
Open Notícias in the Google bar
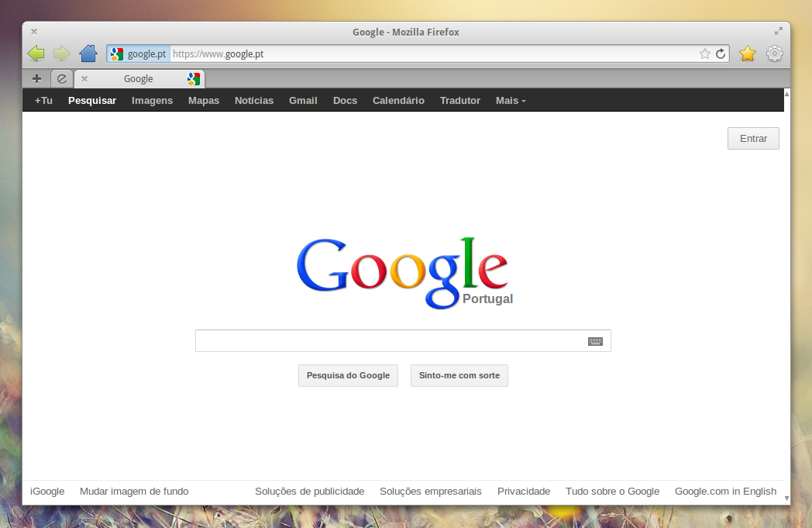254,101
